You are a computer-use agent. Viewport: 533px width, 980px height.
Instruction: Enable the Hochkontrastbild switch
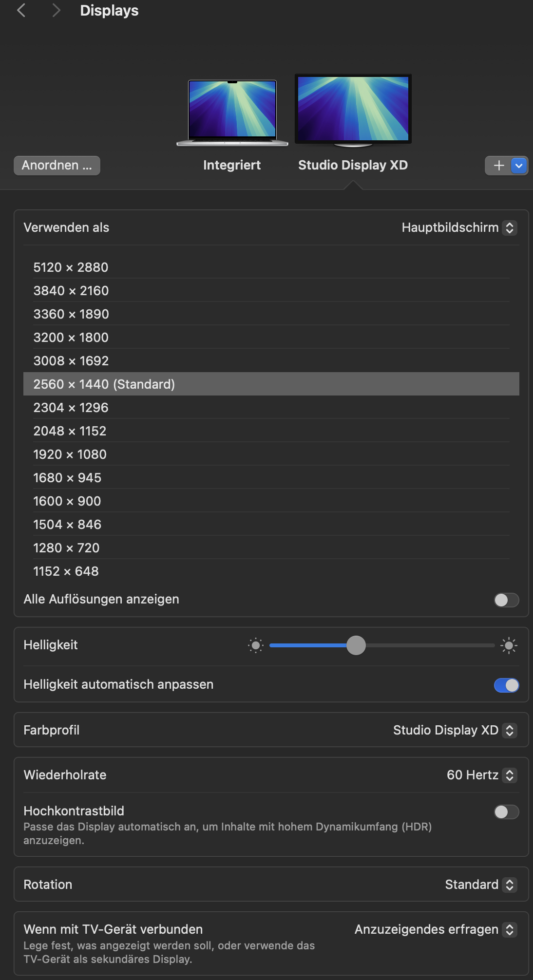pyautogui.click(x=506, y=812)
